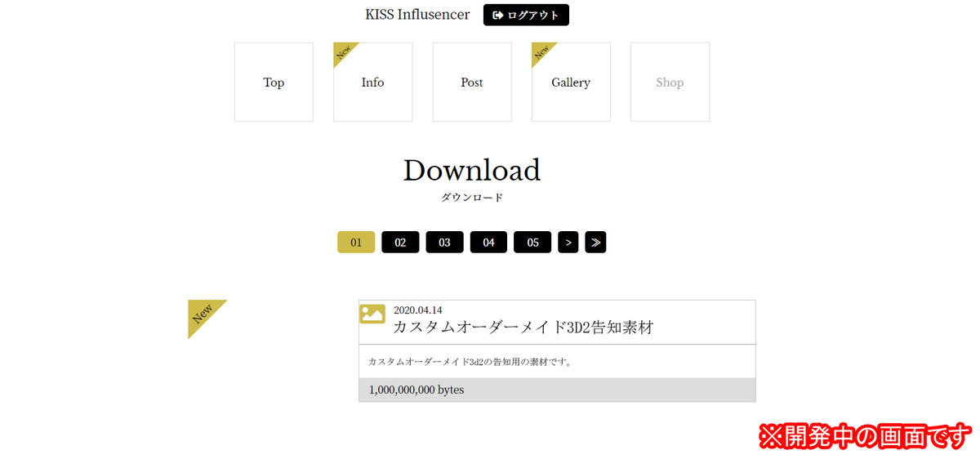Click the 1,000,000,000 bytes file size bar
Viewport: 980px width, 459px height.
tap(557, 390)
